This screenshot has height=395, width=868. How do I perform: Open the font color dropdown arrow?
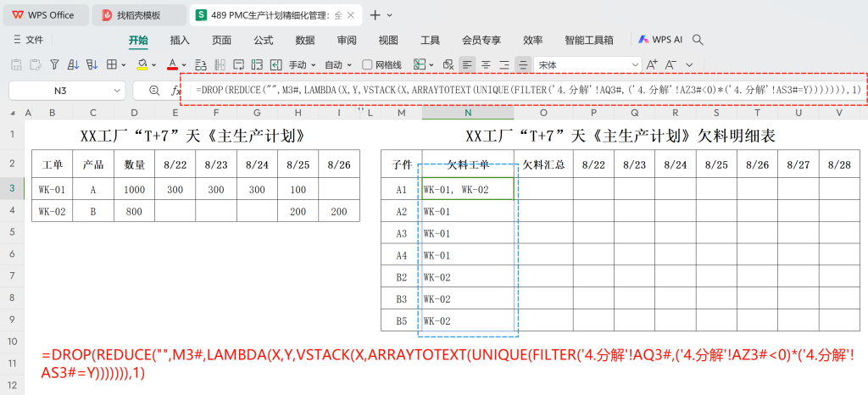184,64
